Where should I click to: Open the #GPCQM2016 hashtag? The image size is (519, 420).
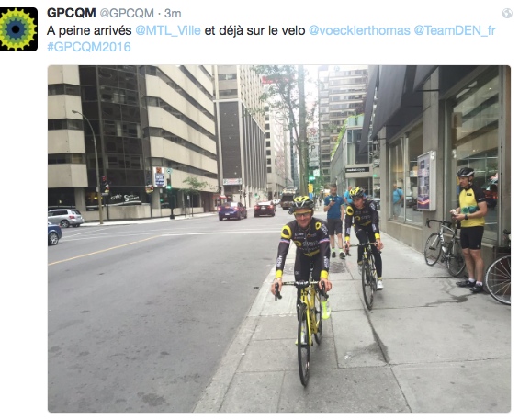coord(89,47)
